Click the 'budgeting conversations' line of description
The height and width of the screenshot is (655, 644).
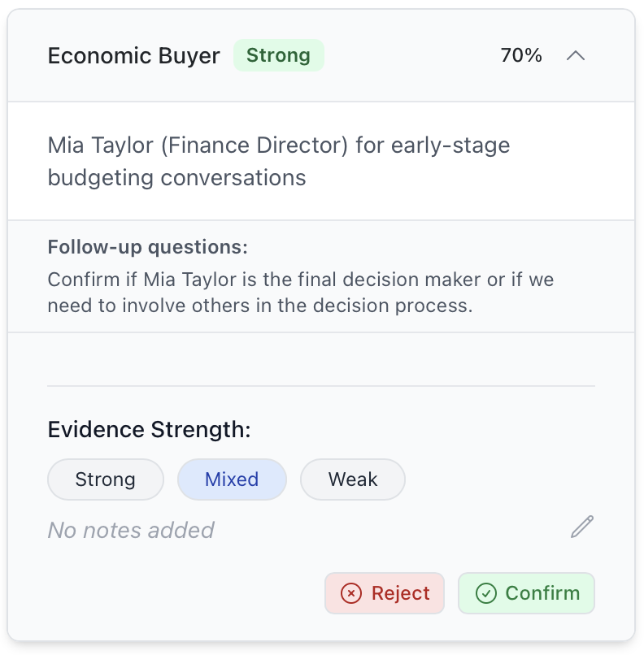click(176, 178)
